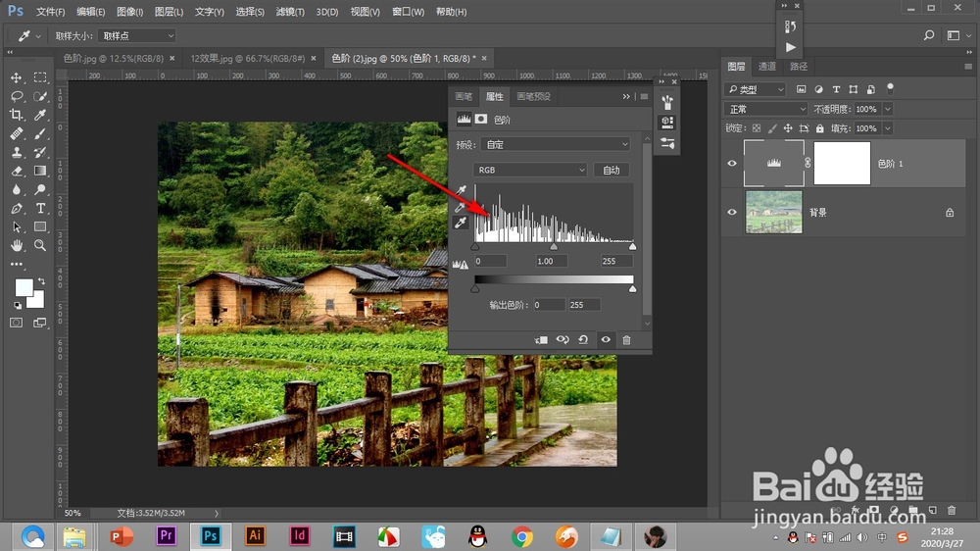Open the 文件(F) menu
The width and height of the screenshot is (980, 551).
pyautogui.click(x=51, y=12)
